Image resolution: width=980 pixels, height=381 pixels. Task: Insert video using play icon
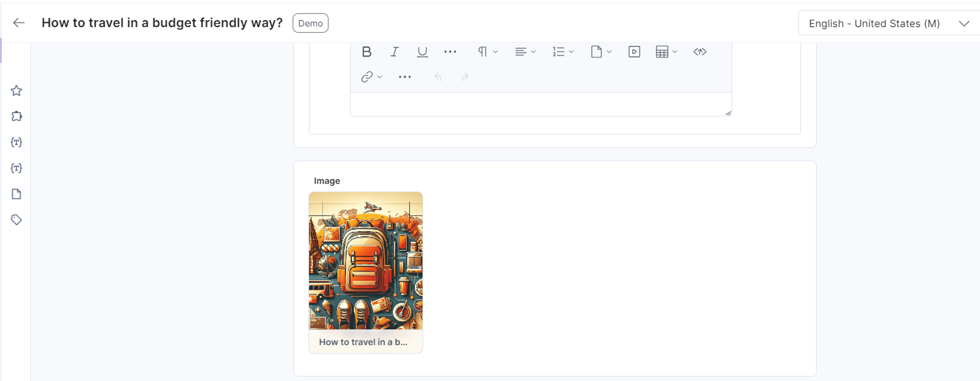click(x=634, y=52)
